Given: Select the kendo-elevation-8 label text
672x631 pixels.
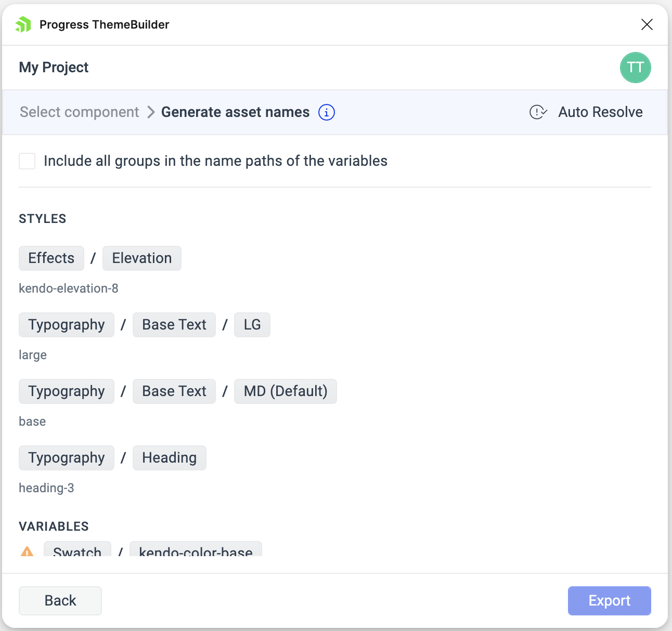Looking at the screenshot, I should (x=68, y=288).
